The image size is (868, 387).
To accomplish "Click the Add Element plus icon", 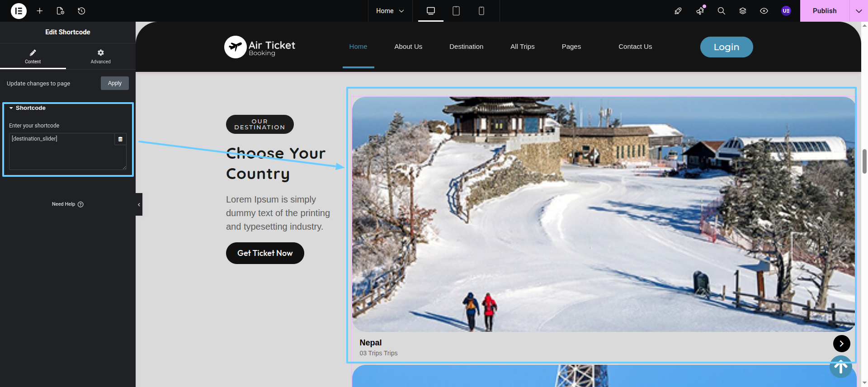I will [40, 11].
